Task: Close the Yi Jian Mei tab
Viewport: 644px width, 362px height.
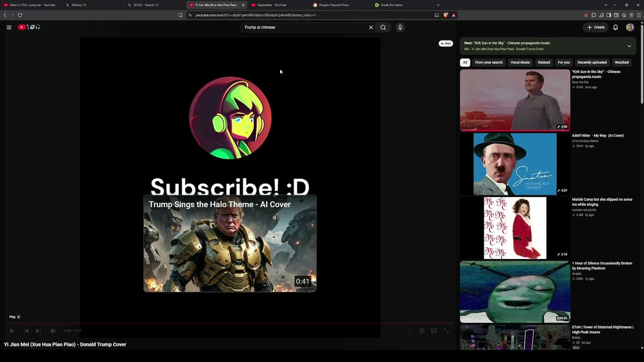Action: pos(243,5)
